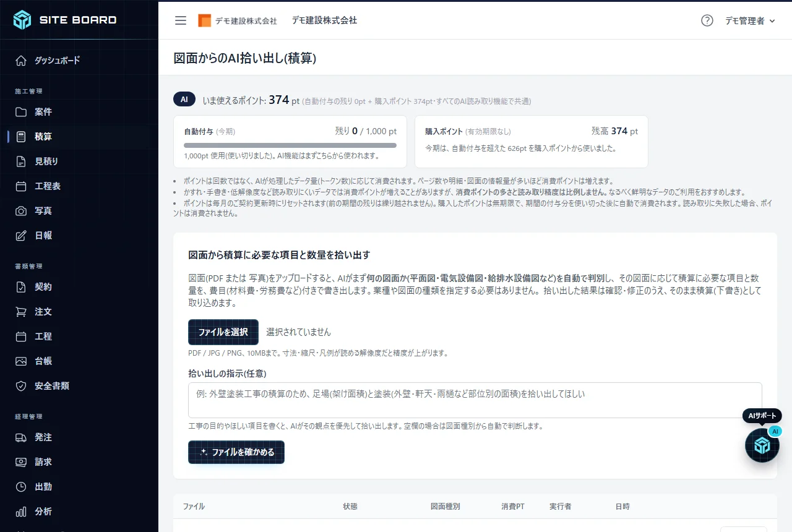Open 見積り sidebar entry
The image size is (792, 532).
[79, 161]
